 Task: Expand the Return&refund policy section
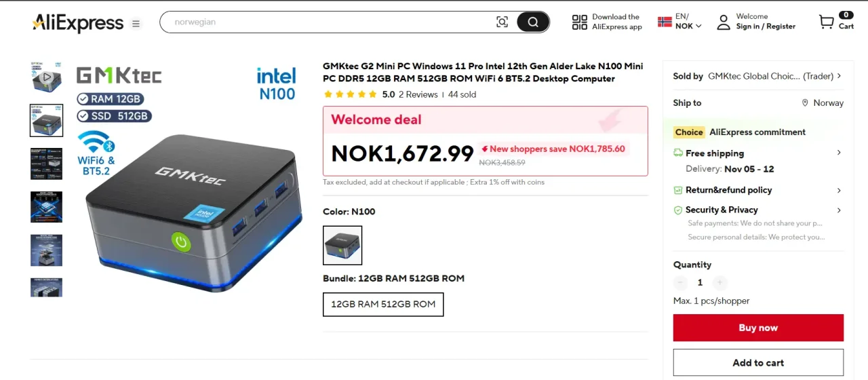(839, 191)
